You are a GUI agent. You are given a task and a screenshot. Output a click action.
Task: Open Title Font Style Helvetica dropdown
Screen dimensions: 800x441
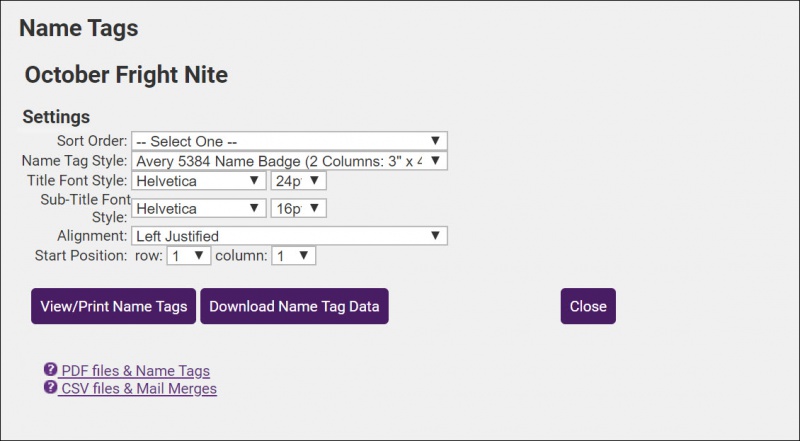point(198,181)
